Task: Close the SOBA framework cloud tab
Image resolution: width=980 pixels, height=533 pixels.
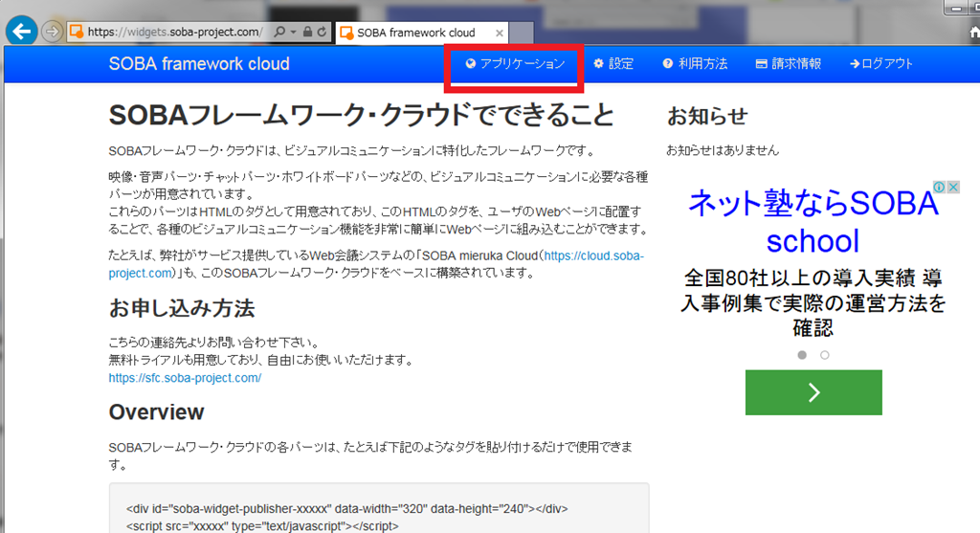Action: [x=500, y=33]
